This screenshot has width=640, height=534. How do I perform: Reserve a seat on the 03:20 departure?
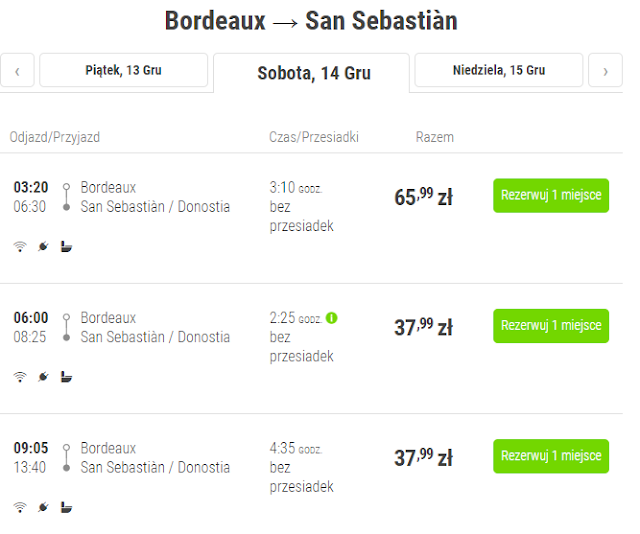tap(550, 196)
